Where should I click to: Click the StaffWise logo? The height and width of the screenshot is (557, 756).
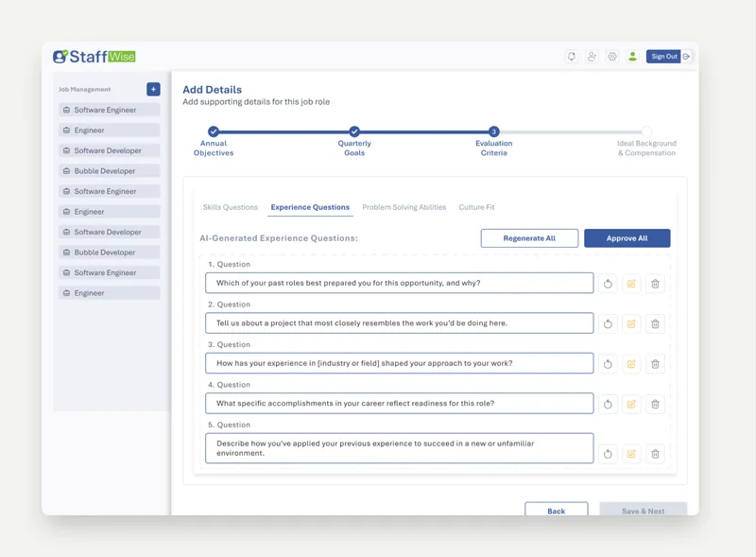coord(94,57)
